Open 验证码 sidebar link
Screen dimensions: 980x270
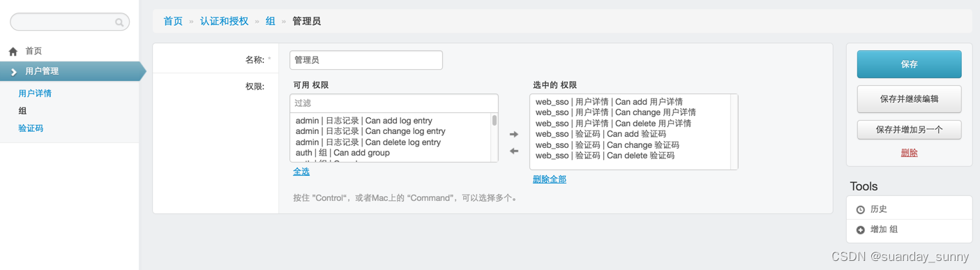(x=31, y=128)
